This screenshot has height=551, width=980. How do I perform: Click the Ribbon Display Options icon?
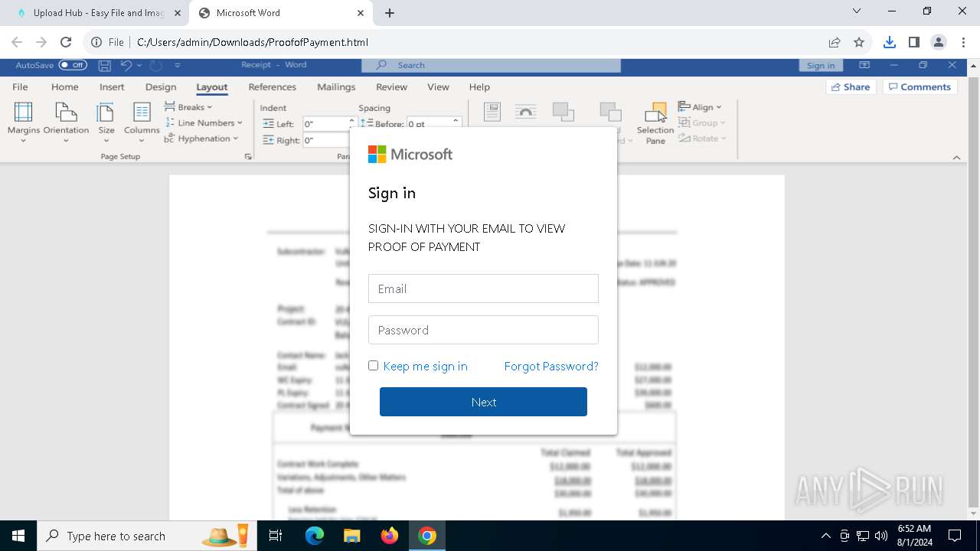(x=864, y=65)
